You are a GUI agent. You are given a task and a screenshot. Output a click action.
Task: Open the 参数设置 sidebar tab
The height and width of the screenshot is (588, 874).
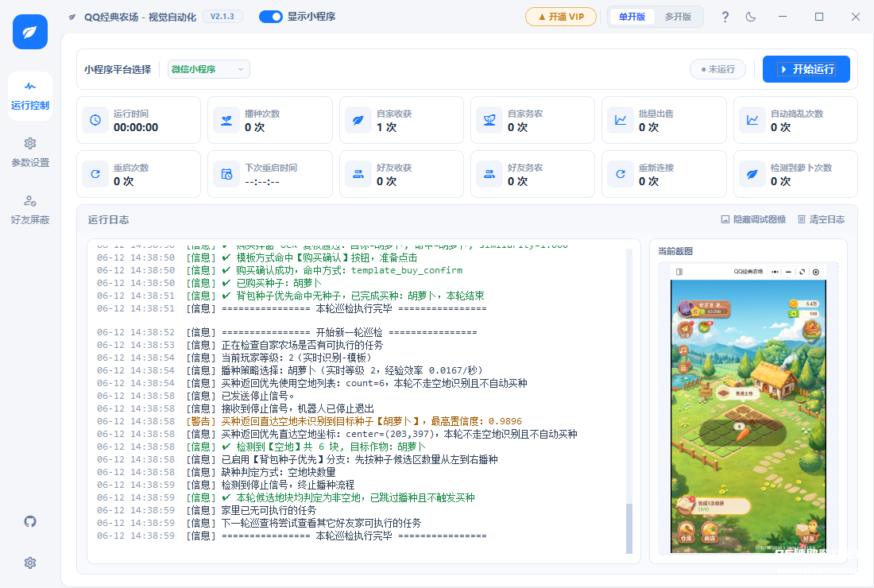(30, 153)
